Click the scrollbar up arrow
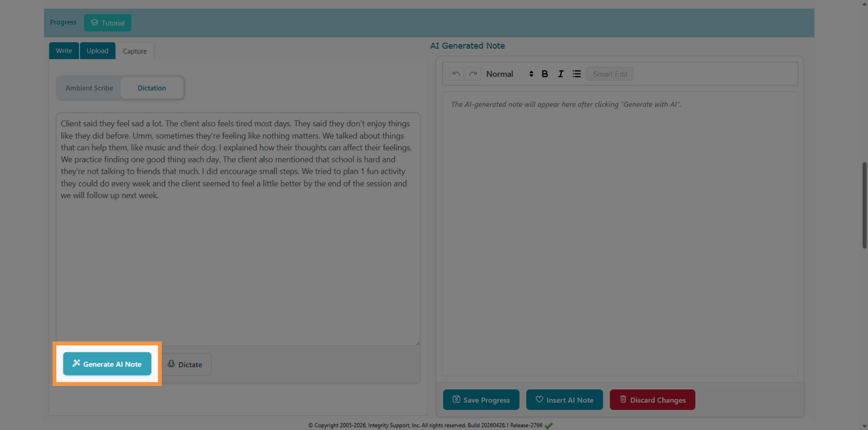Viewport: 868px width, 430px height. (x=864, y=4)
